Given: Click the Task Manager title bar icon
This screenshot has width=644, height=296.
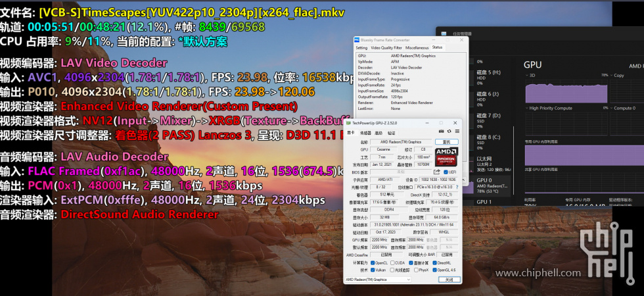Looking at the screenshot, I should pyautogui.click(x=444, y=34).
